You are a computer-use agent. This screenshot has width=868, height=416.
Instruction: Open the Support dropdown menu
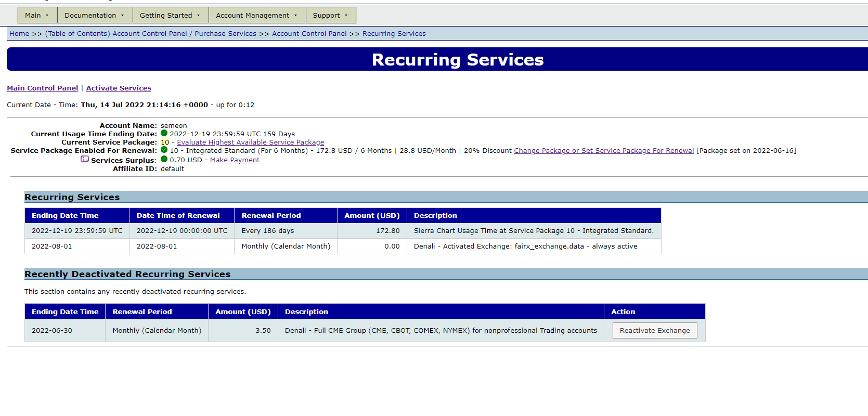pyautogui.click(x=331, y=15)
